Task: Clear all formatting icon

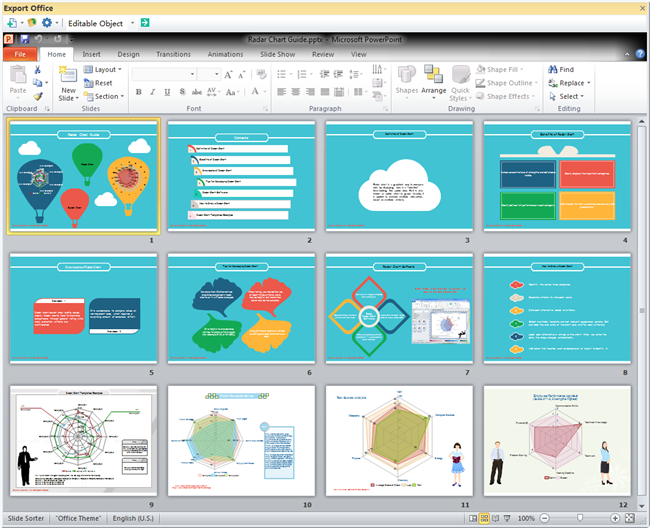Action: [x=261, y=74]
